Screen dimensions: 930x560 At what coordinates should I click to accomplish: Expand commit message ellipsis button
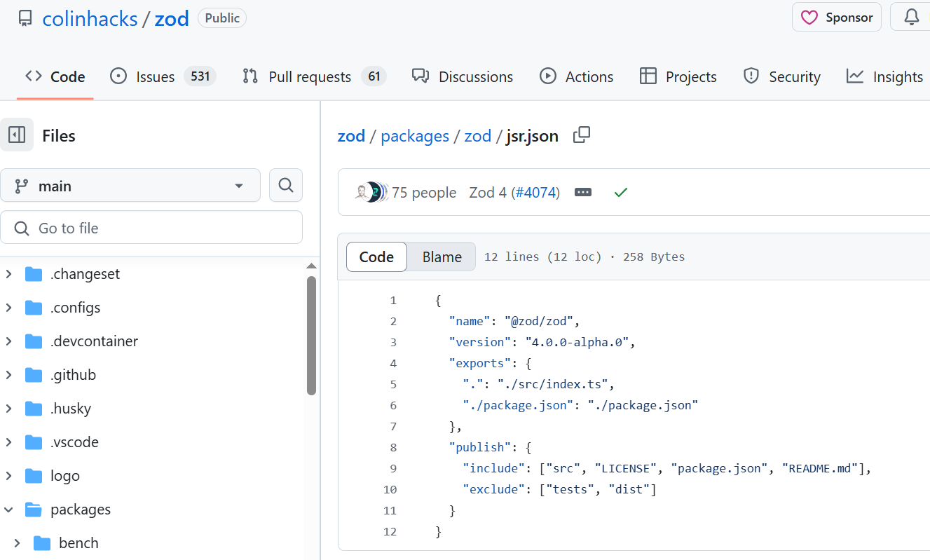[583, 192]
